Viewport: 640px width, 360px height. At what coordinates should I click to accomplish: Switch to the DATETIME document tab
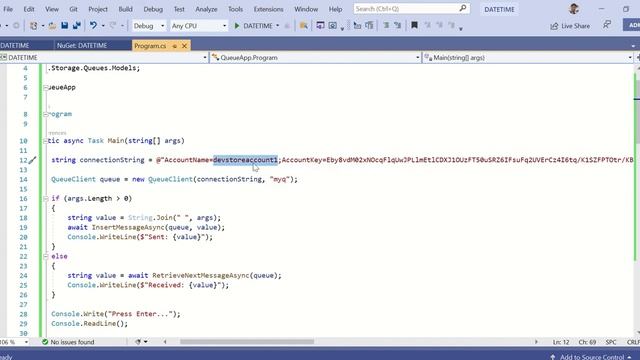tap(15, 46)
